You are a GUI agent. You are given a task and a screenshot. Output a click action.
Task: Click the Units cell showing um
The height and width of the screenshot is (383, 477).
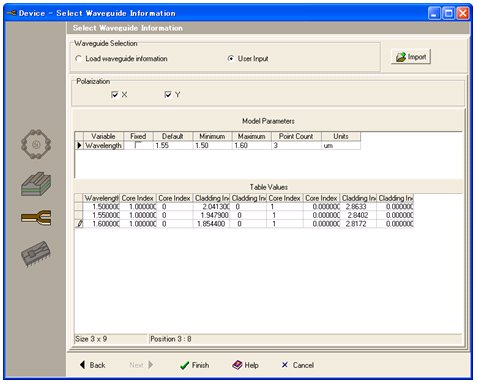pos(341,145)
